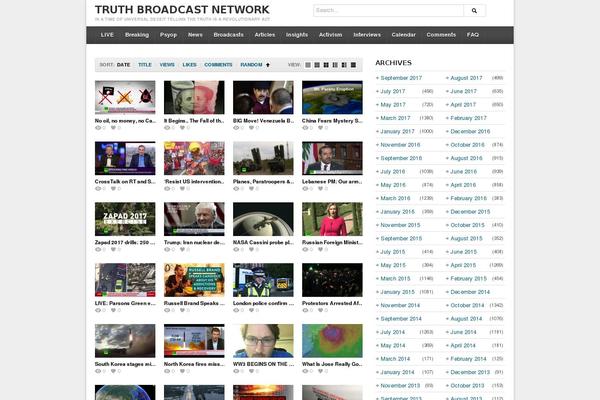600x400 pixels.
Task: Click heart icon under 'Planes, Paratroopers'
Action: coord(251,189)
